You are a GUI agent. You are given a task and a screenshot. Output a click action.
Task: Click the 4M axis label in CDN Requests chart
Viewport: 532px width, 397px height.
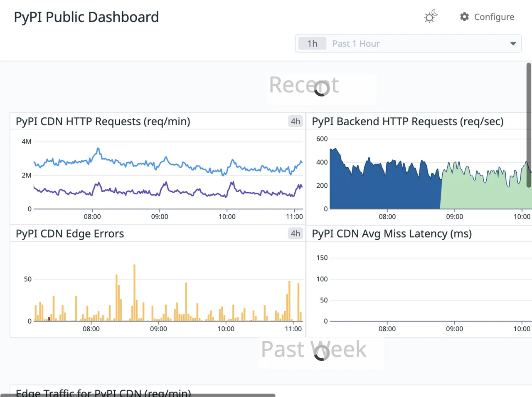27,141
